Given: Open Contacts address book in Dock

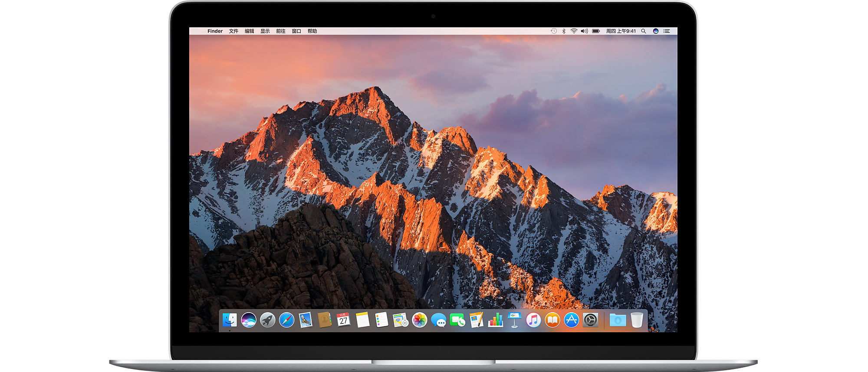Looking at the screenshot, I should tap(324, 320).
